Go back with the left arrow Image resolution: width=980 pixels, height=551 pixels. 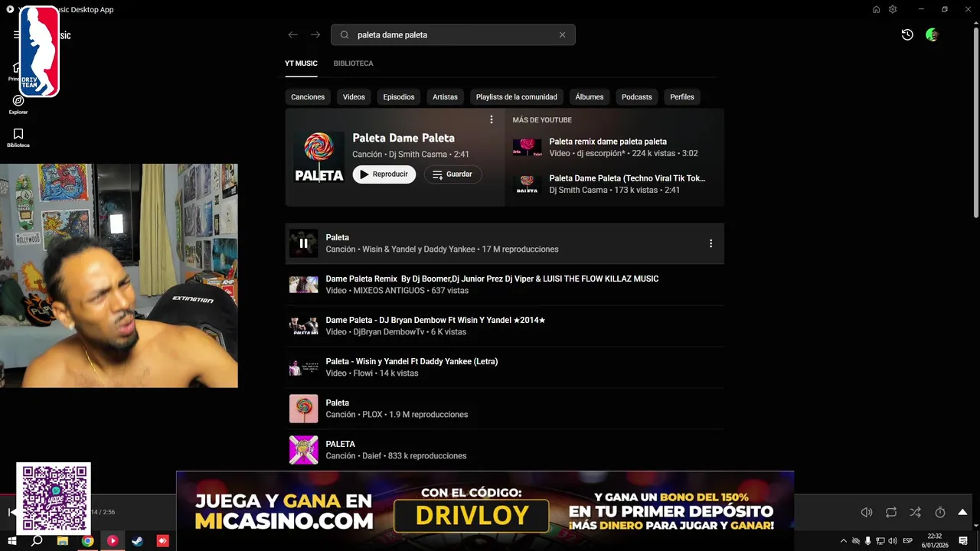point(292,34)
